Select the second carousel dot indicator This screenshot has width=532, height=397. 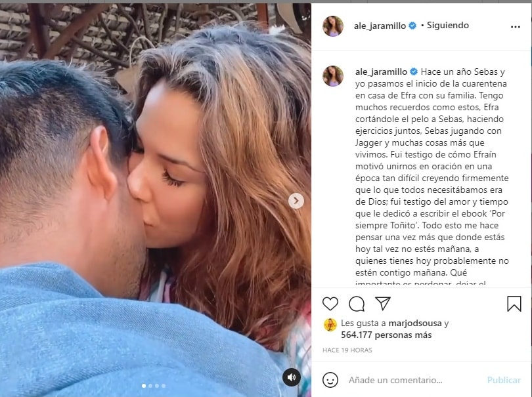[150, 386]
